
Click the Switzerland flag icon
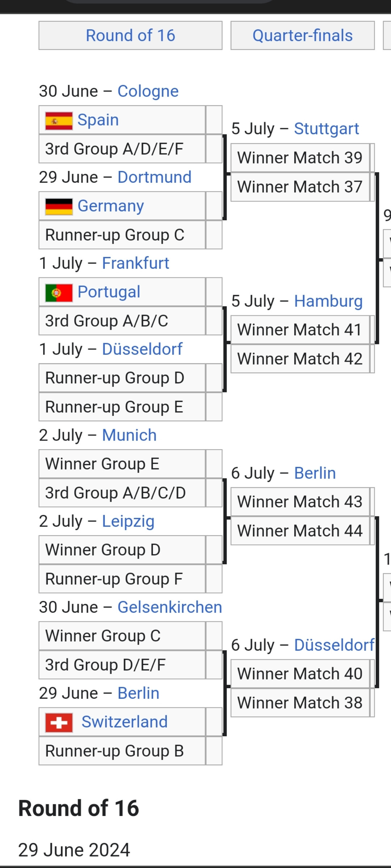(59, 722)
